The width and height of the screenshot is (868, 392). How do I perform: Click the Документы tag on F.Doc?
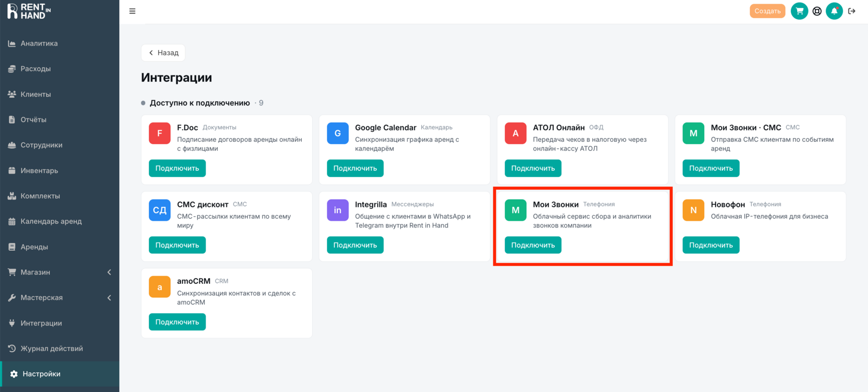tap(220, 128)
